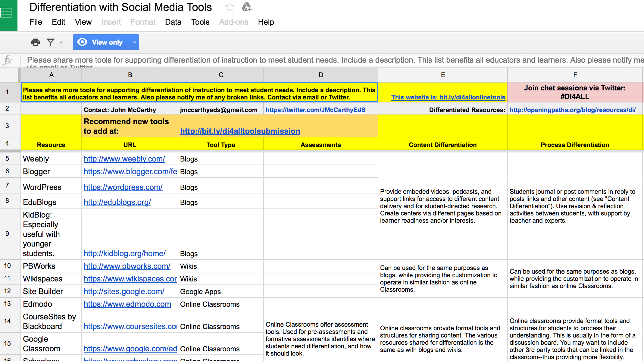This screenshot has height=361, width=644.
Task: Select the Join chat sessions via Twitter cell
Action: (575, 92)
